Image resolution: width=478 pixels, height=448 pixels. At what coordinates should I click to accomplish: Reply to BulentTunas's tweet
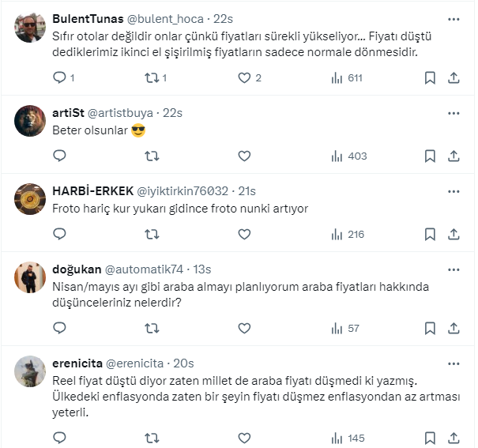[x=59, y=77]
